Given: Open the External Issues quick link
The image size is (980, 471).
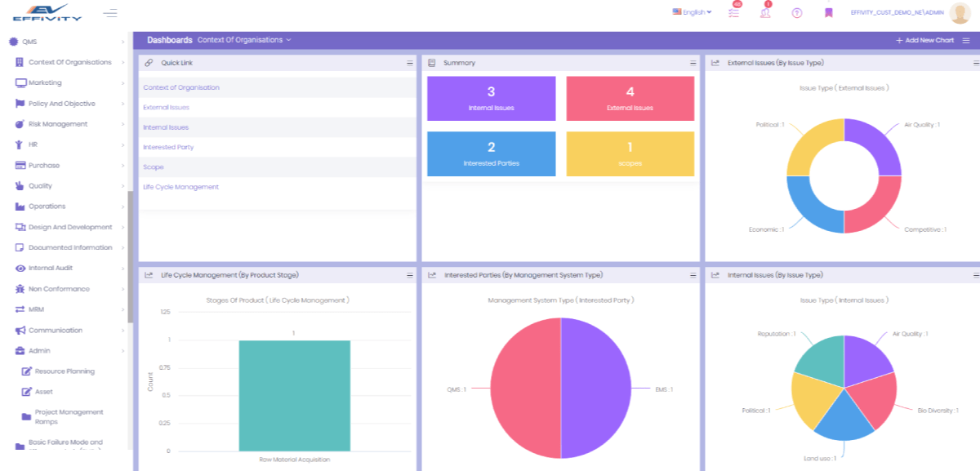Looking at the screenshot, I should coord(166,108).
